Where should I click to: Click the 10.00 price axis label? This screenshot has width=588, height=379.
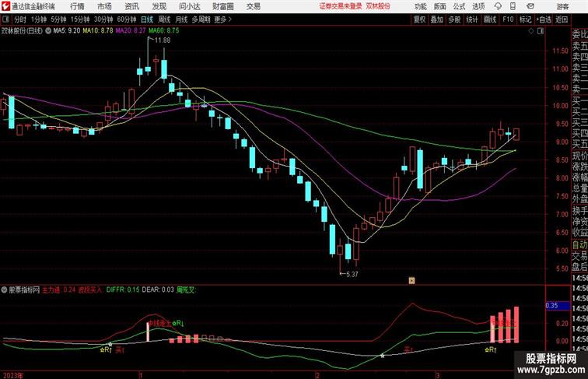coord(561,106)
